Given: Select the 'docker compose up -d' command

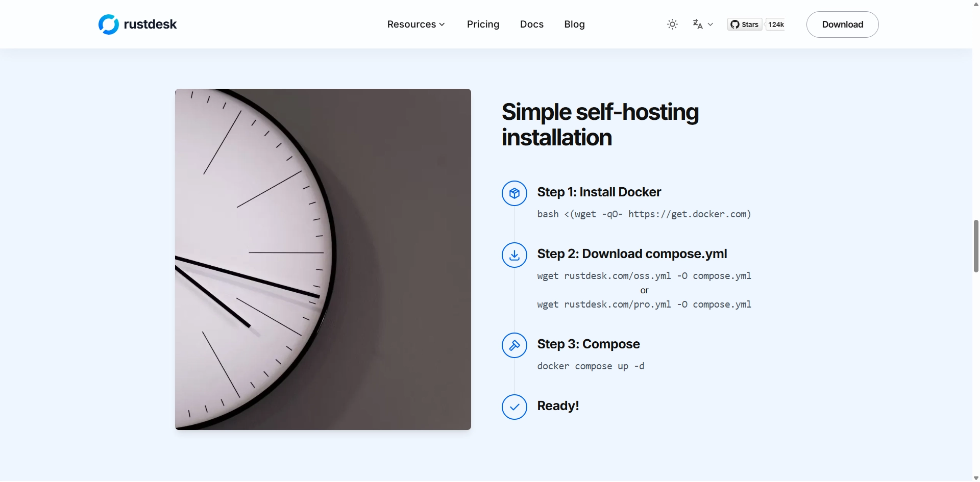Looking at the screenshot, I should (591, 366).
